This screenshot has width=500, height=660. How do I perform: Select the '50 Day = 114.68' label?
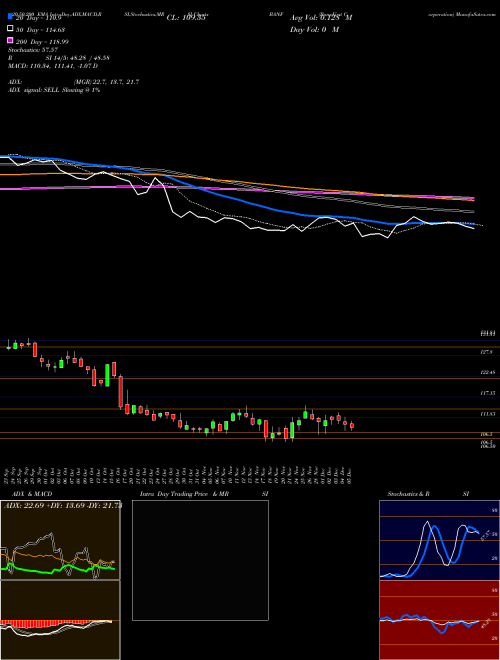pos(40,29)
